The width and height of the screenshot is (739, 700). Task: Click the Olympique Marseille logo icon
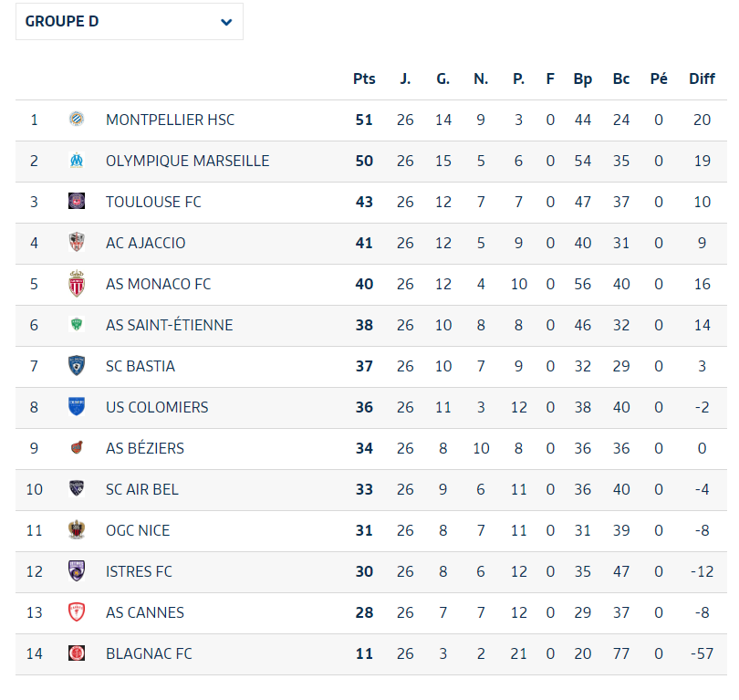[77, 161]
